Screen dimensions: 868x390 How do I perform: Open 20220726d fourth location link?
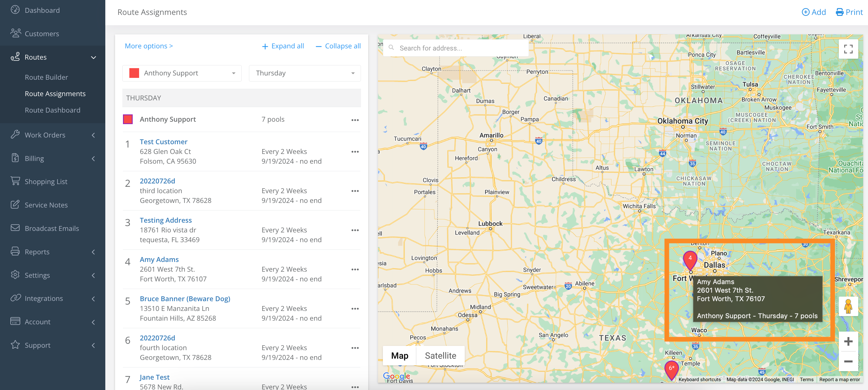pyautogui.click(x=157, y=338)
